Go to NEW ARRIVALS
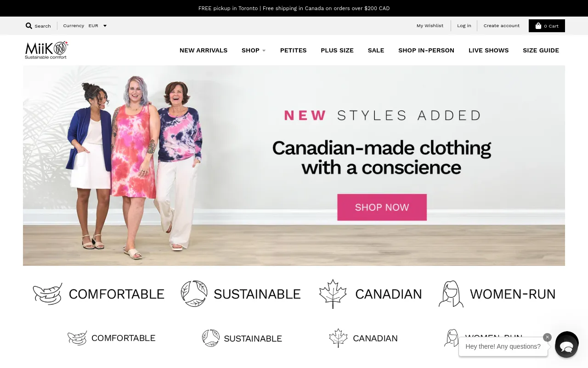The height and width of the screenshot is (368, 588). 204,50
